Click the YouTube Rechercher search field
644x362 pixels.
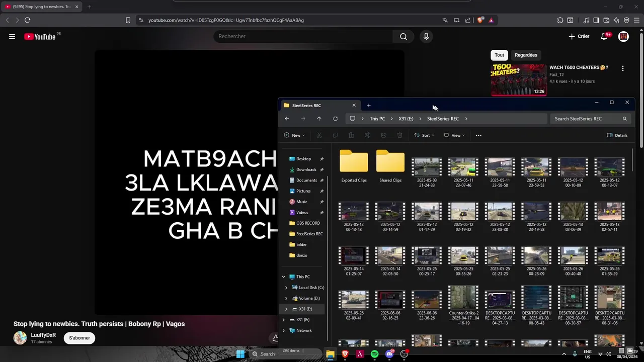pos(303,36)
